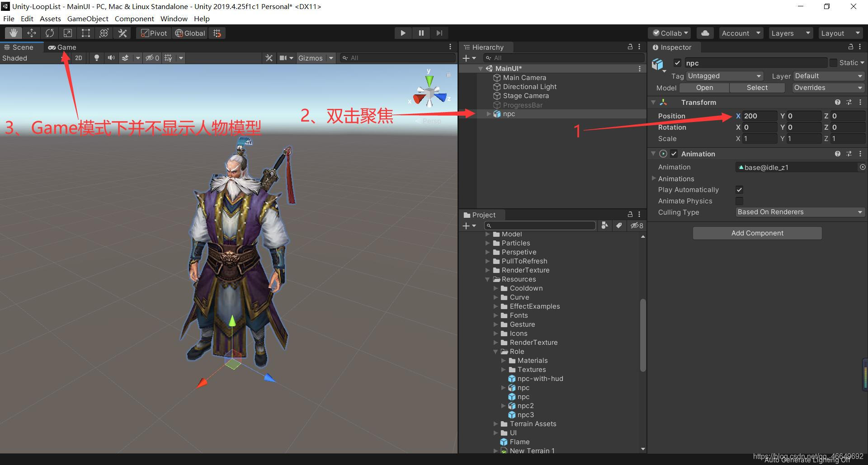Screen dimensions: 868x465
Task: Toggle hidden objects visibility count
Action: point(152,58)
